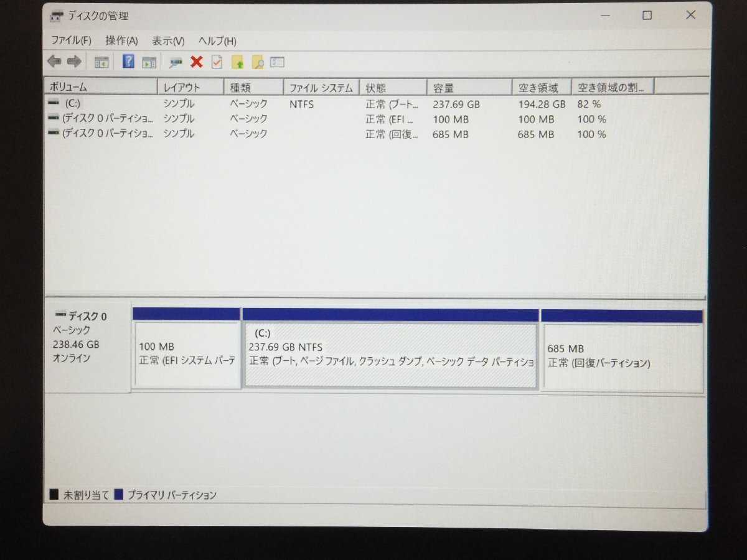Select the (C:) 237.69 GB NTFS partition block
747x560 pixels.
(390, 349)
